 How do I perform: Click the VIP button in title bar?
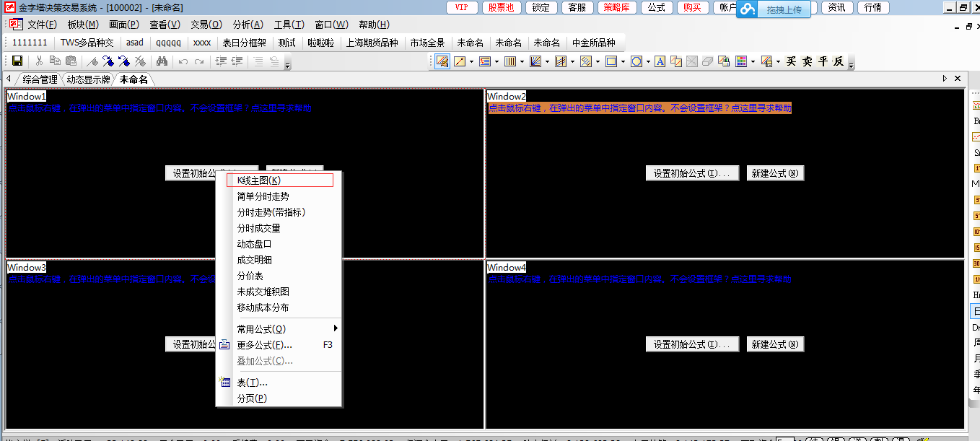coord(462,7)
